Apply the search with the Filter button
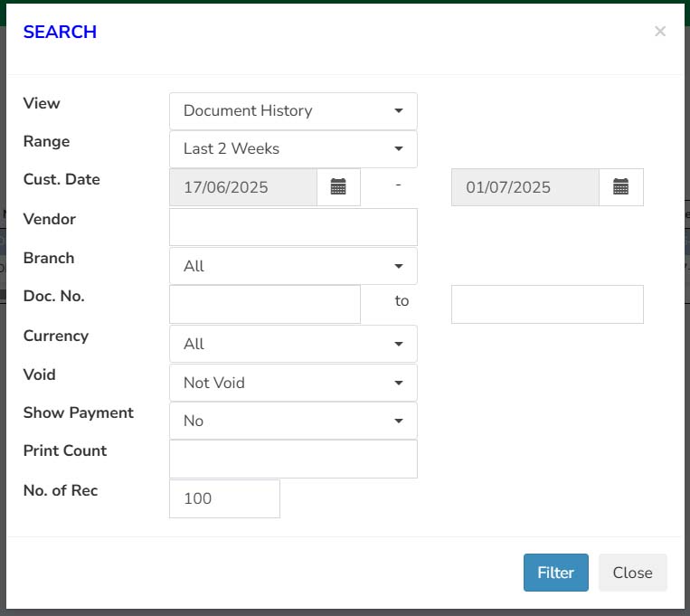This screenshot has width=690, height=616. pyautogui.click(x=556, y=573)
